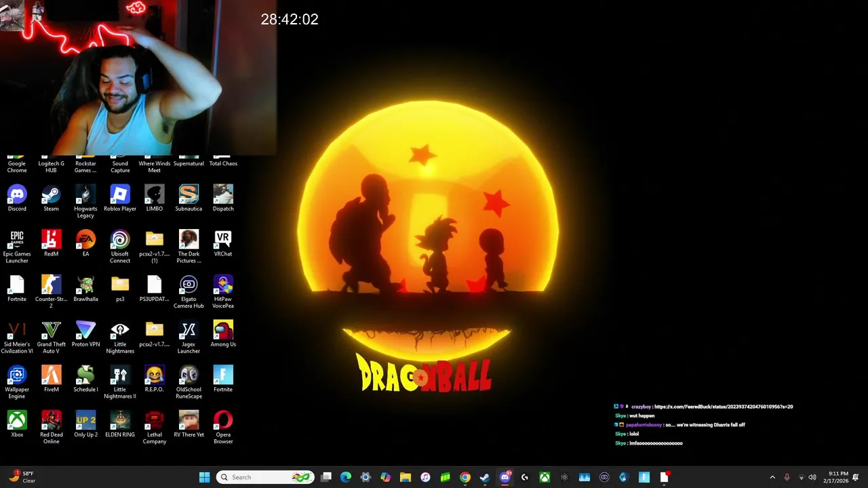Select the Subnautica desktop icon

(x=189, y=199)
